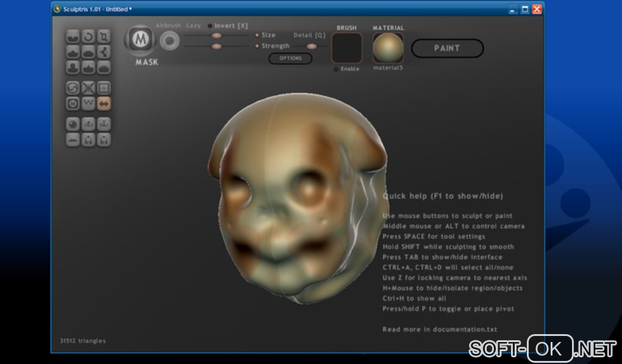Select the Rotate tool icon
Screen dimensions: 622x364
point(88,37)
